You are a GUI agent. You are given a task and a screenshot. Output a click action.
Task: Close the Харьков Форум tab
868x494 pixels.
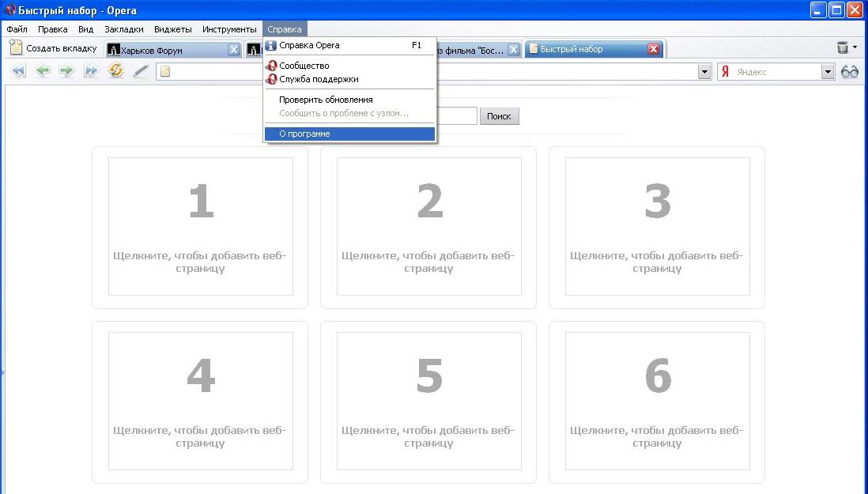234,50
